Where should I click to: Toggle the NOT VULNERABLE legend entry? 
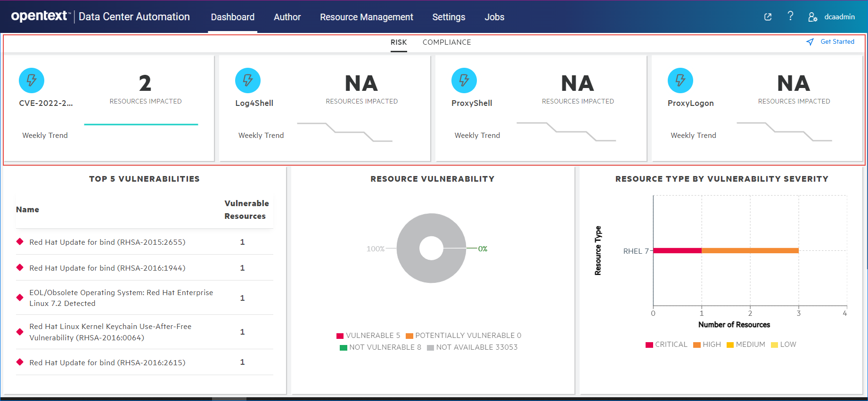point(381,347)
